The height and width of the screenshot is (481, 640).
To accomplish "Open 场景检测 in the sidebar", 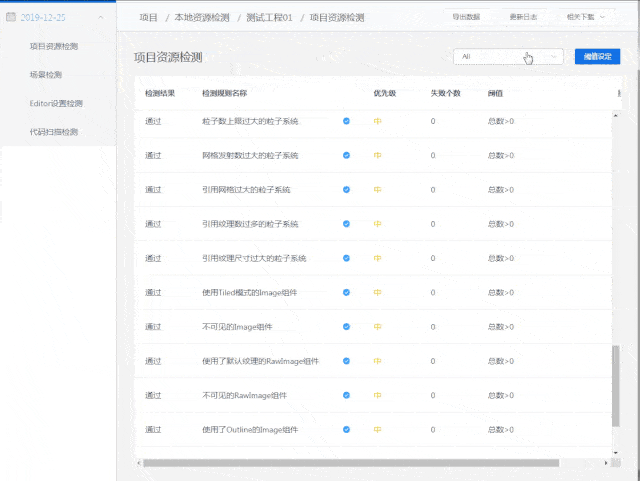I will point(46,75).
